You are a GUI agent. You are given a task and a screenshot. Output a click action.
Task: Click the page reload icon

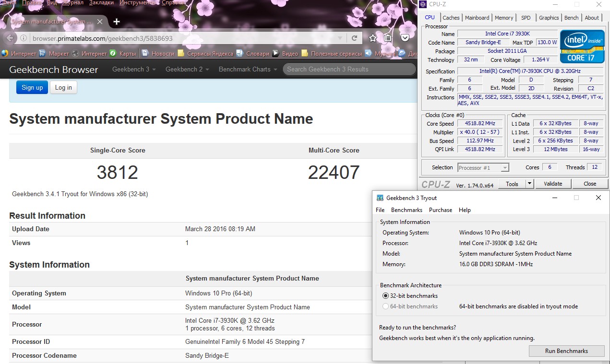[354, 38]
